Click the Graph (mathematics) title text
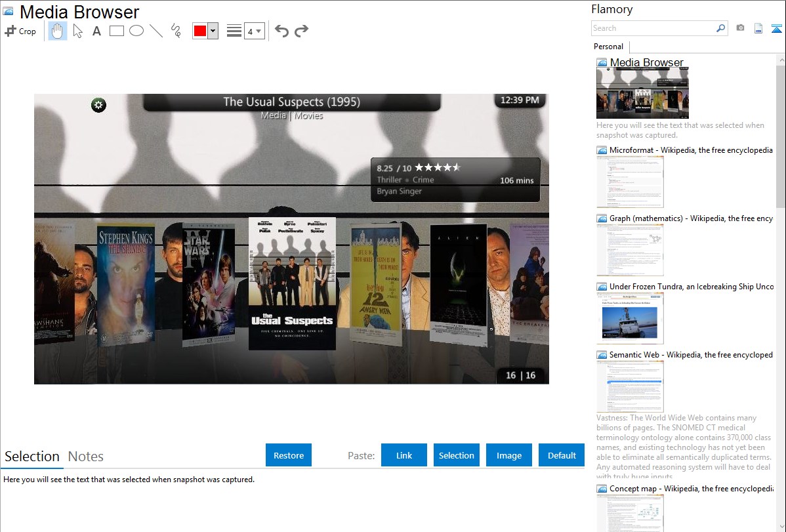This screenshot has width=786, height=532. [691, 218]
